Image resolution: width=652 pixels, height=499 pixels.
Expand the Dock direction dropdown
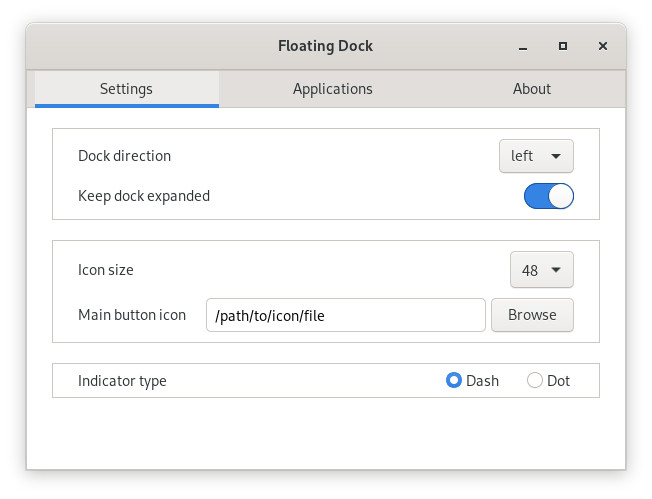536,156
